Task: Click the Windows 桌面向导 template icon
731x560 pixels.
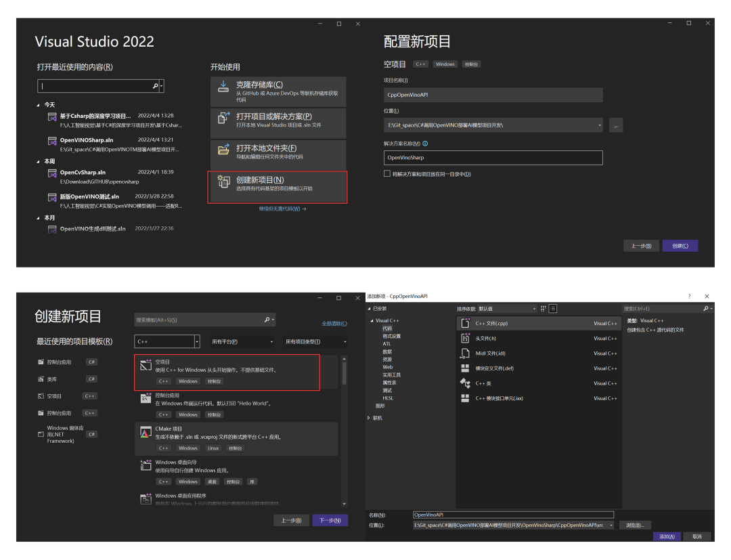Action: 146,465
